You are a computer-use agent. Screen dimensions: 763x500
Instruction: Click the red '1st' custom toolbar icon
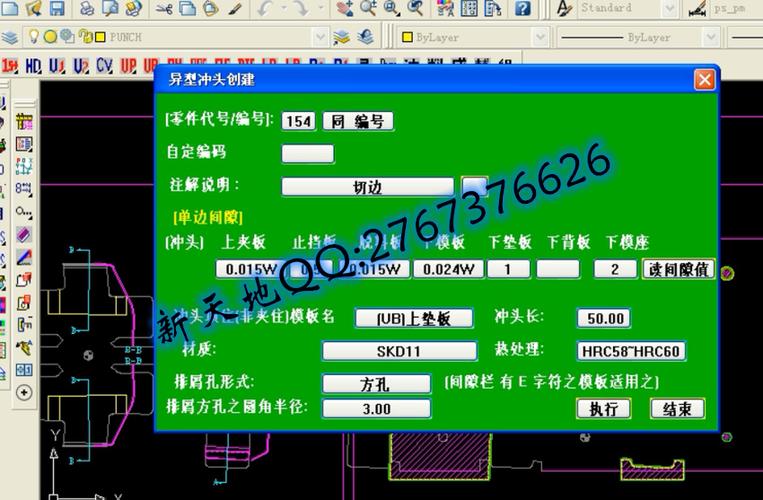point(10,66)
